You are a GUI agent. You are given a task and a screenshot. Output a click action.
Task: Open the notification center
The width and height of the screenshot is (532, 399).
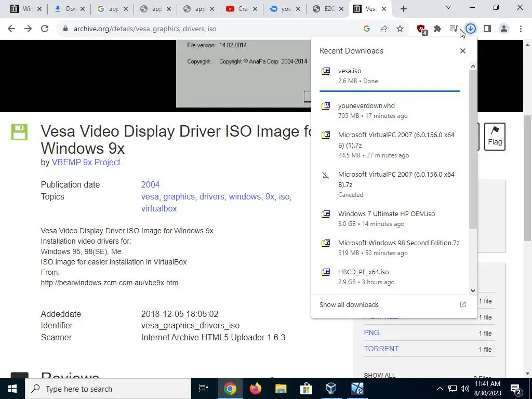[516, 389]
